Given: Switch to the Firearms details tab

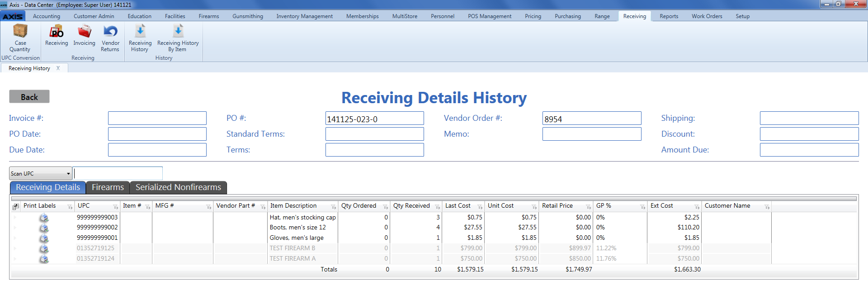Looking at the screenshot, I should coord(108,187).
